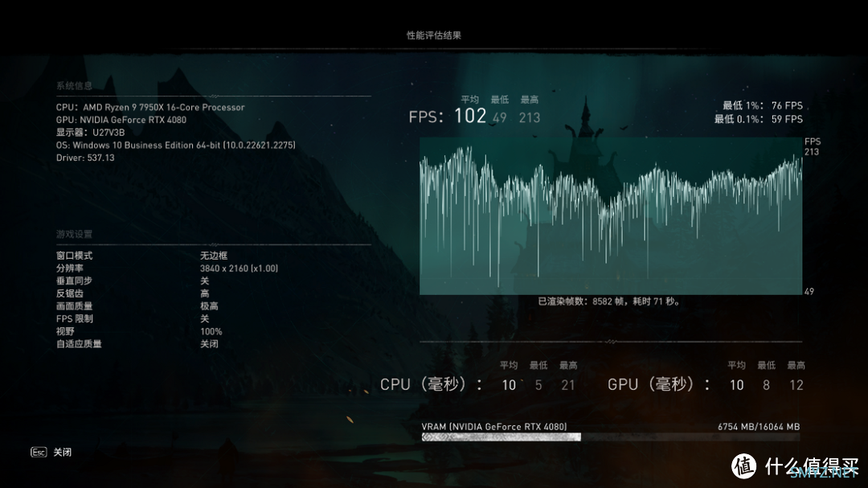Click the 3840 x 2160 (x1.00) value

click(240, 268)
